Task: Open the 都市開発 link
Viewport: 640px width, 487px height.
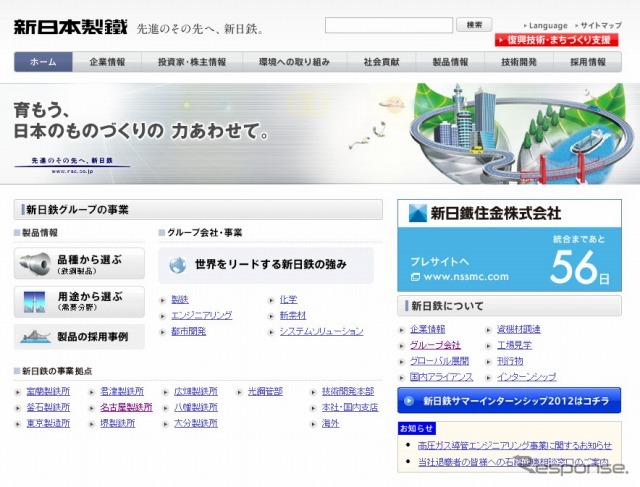Action: pyautogui.click(x=189, y=331)
